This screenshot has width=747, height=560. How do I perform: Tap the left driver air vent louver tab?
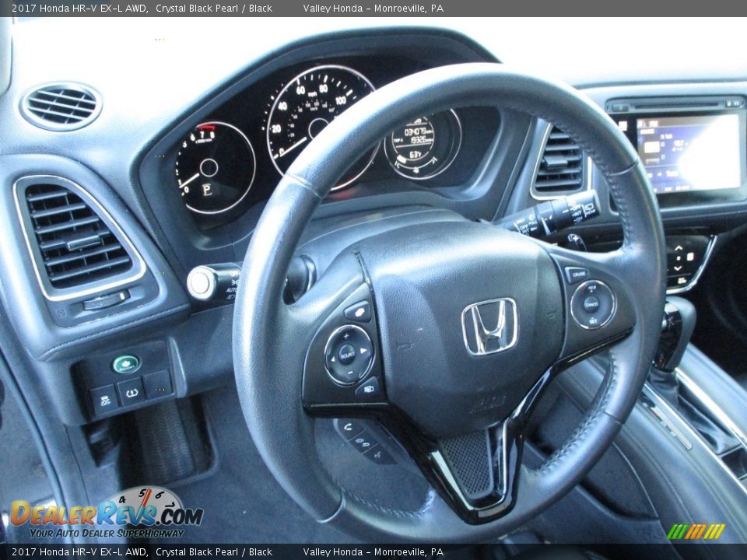pyautogui.click(x=83, y=243)
